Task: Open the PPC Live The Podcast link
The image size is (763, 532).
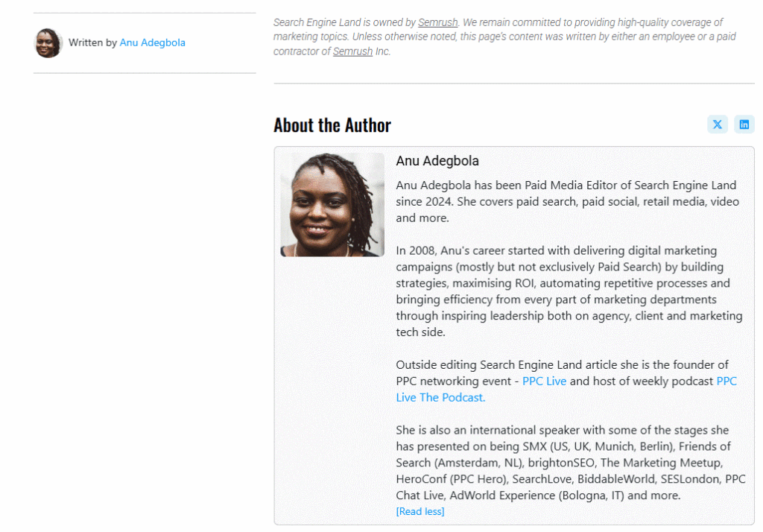Action: [x=566, y=390]
